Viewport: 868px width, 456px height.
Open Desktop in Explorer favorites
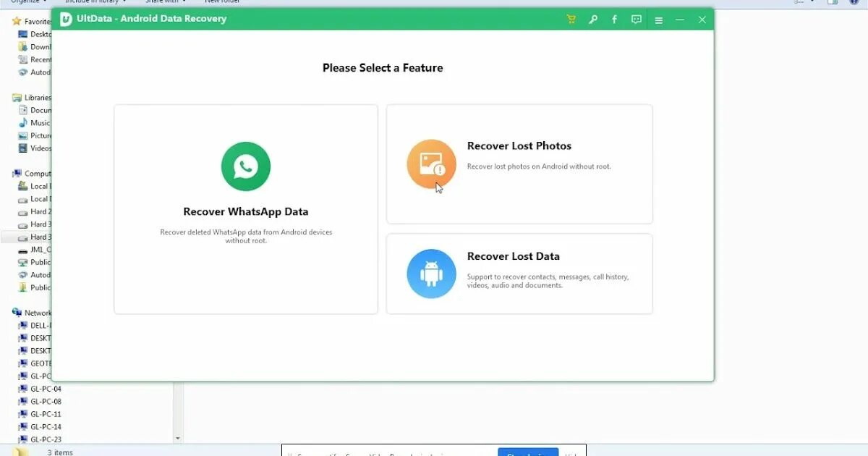tap(35, 34)
